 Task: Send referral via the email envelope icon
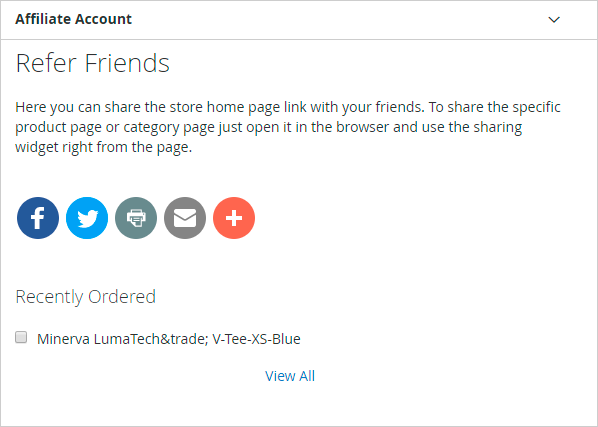(x=185, y=218)
